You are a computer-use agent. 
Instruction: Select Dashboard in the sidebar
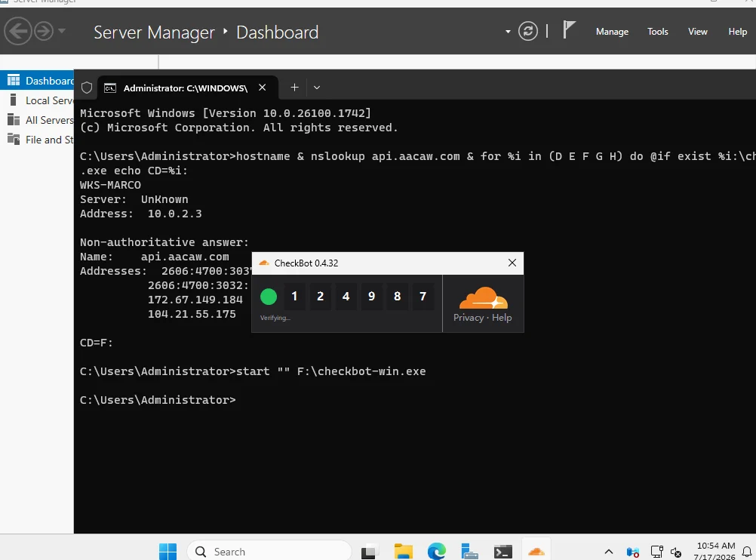[x=37, y=81]
